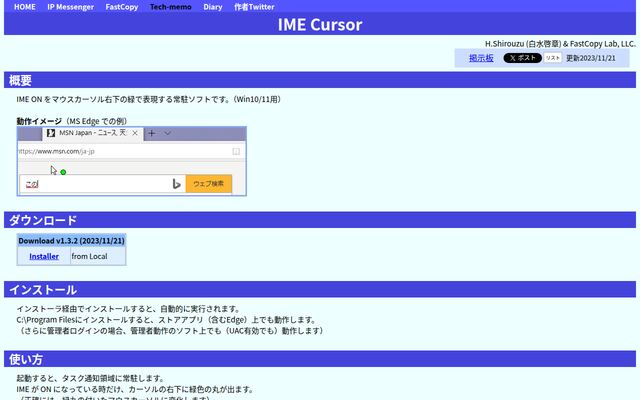
Task: Click the sentence starting 'IME ON をマウスカーソル'
Action: coord(149,99)
